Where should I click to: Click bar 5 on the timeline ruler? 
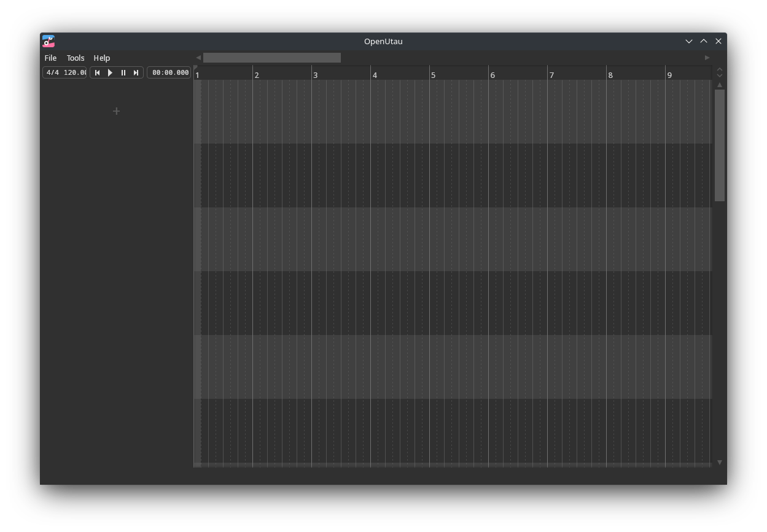433,75
